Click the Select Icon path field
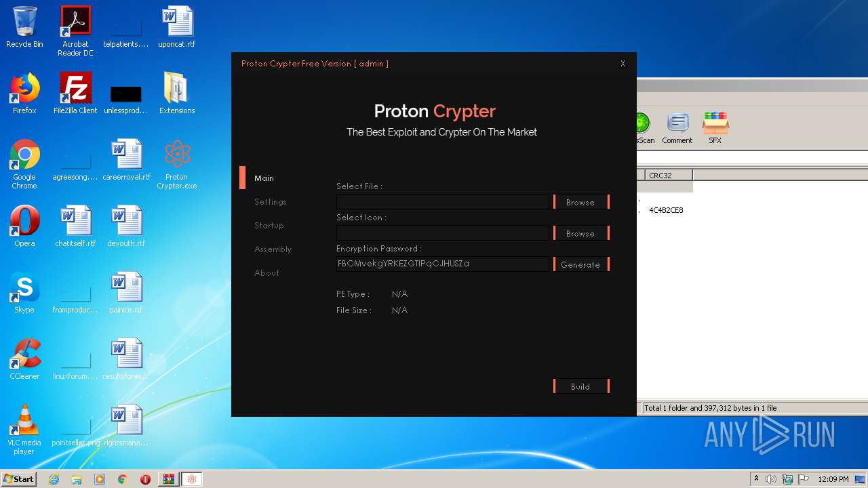 [x=442, y=233]
